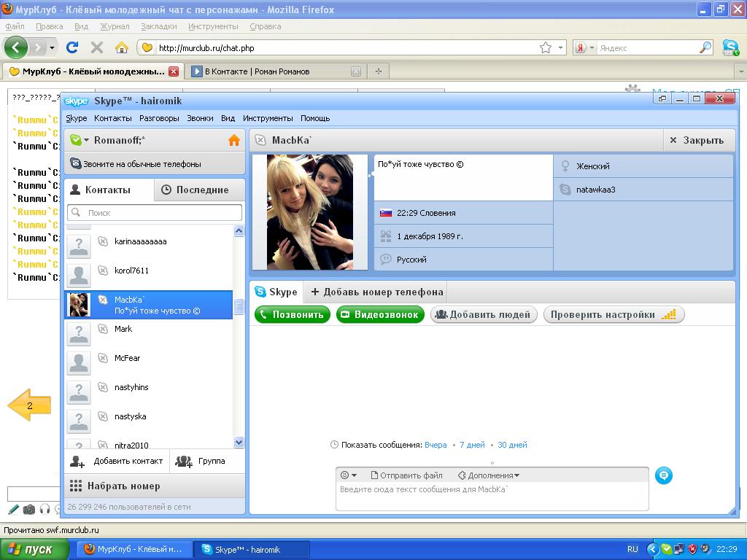Click the blue send message icon
The height and width of the screenshot is (560, 747).
pos(664,475)
